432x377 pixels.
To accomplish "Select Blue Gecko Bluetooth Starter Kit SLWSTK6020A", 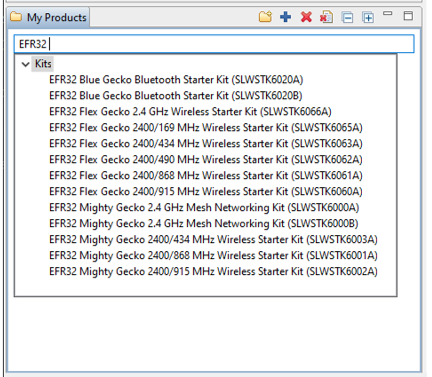I will [x=176, y=80].
